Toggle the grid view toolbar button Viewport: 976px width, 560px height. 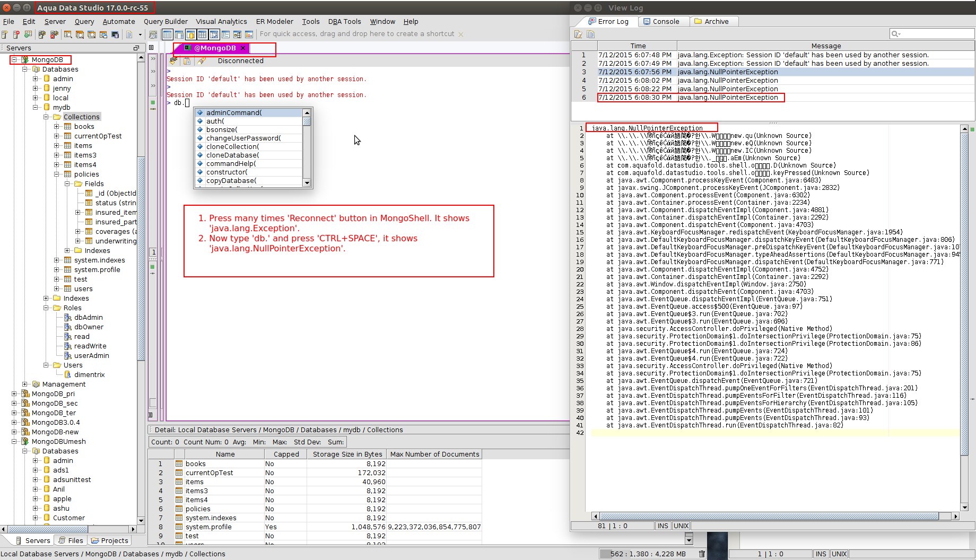pyautogui.click(x=202, y=34)
